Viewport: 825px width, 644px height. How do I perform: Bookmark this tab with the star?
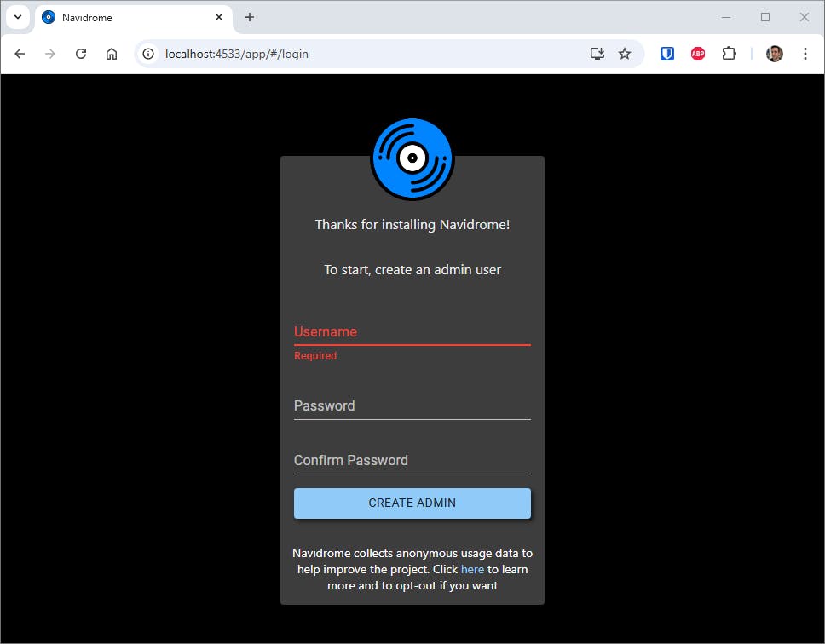[625, 54]
